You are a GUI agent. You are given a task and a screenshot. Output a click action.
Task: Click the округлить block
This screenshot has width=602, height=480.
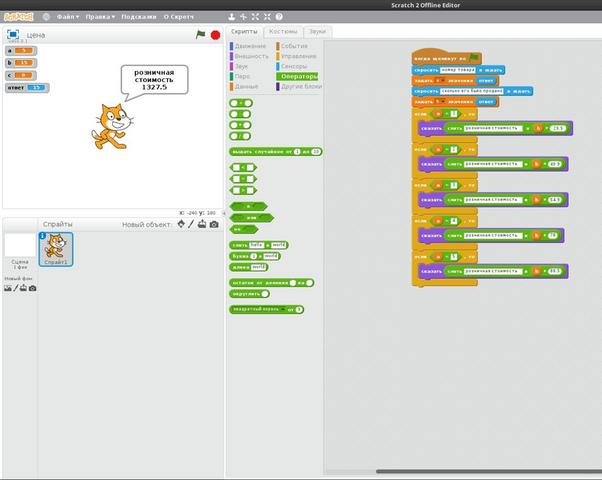pyautogui.click(x=249, y=294)
